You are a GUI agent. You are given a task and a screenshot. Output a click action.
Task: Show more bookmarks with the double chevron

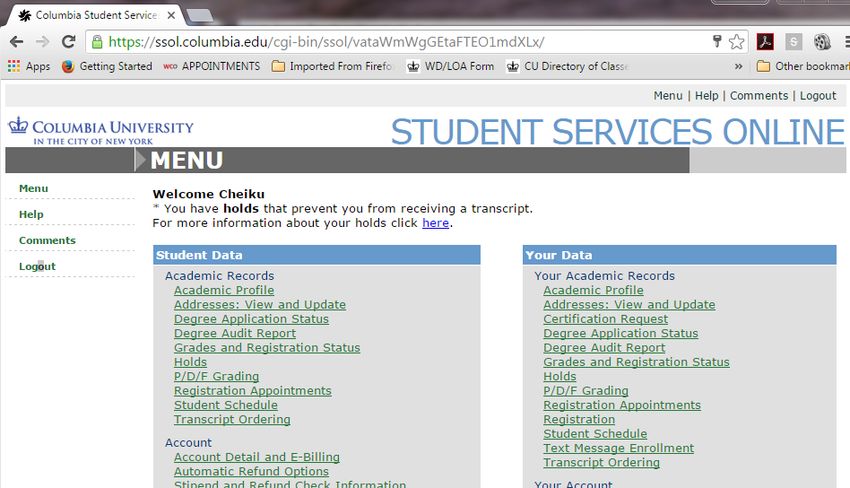pyautogui.click(x=738, y=66)
